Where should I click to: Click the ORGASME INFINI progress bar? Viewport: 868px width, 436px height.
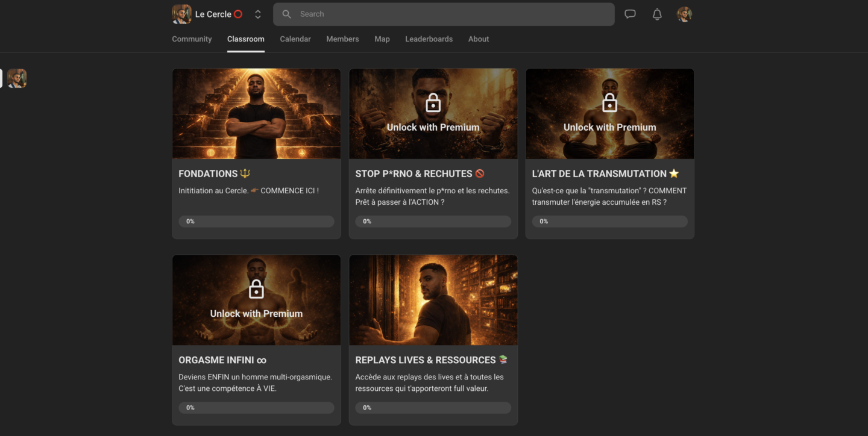coord(256,408)
